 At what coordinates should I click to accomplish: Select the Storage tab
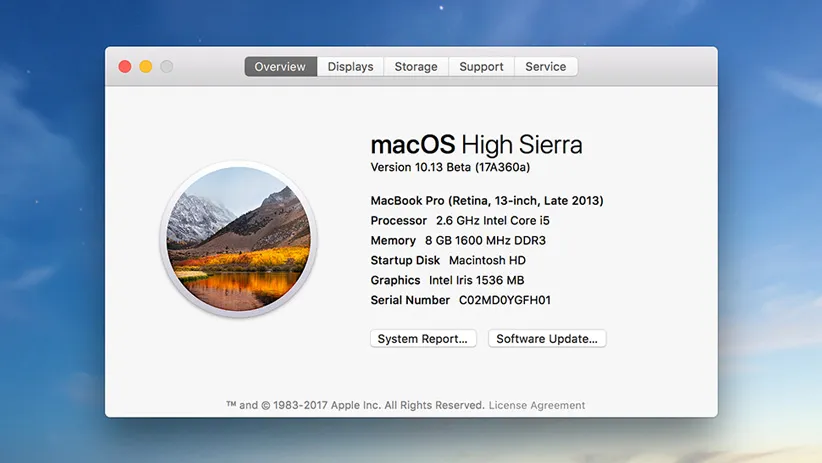416,67
